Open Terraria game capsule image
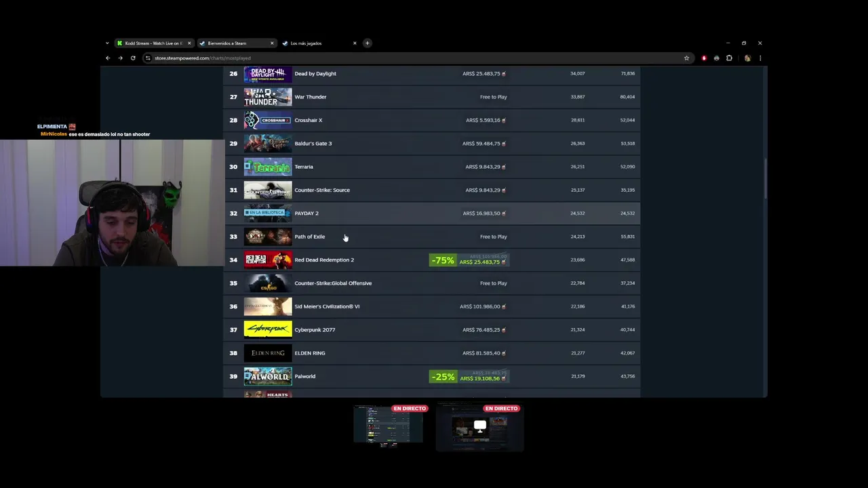868x488 pixels. (268, 167)
